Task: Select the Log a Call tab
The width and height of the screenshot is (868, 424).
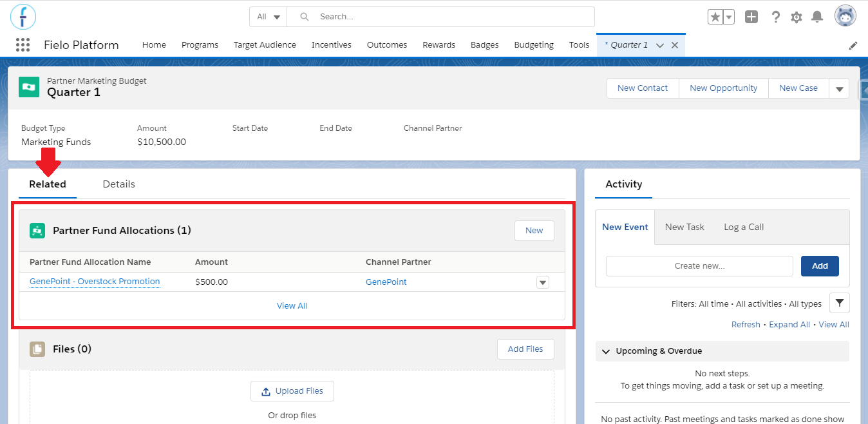Action: pyautogui.click(x=744, y=227)
